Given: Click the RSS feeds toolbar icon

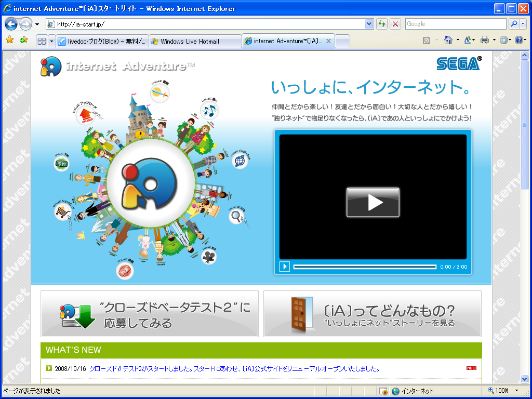Looking at the screenshot, I should 427,41.
